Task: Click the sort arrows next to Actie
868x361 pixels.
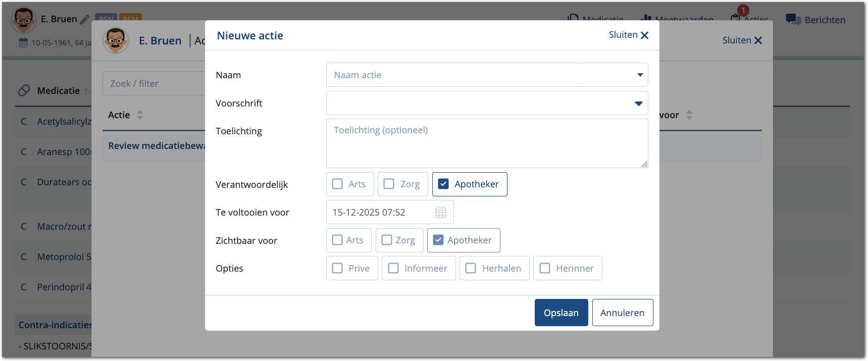Action: (x=140, y=115)
